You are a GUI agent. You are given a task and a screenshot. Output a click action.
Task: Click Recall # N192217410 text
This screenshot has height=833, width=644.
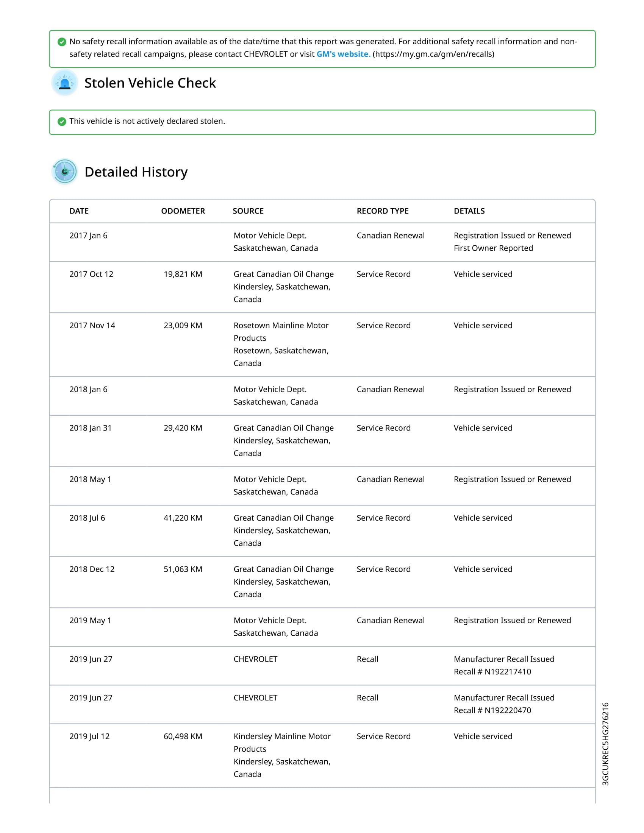[x=492, y=672]
